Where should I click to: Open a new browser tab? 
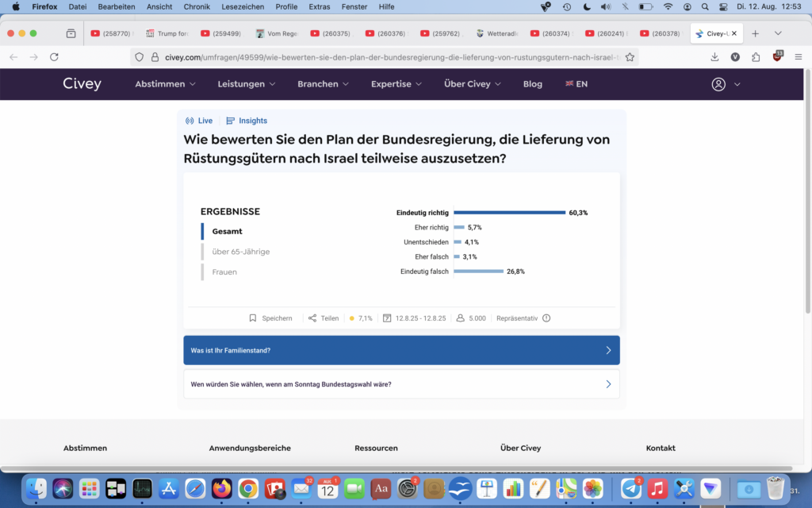click(x=755, y=33)
